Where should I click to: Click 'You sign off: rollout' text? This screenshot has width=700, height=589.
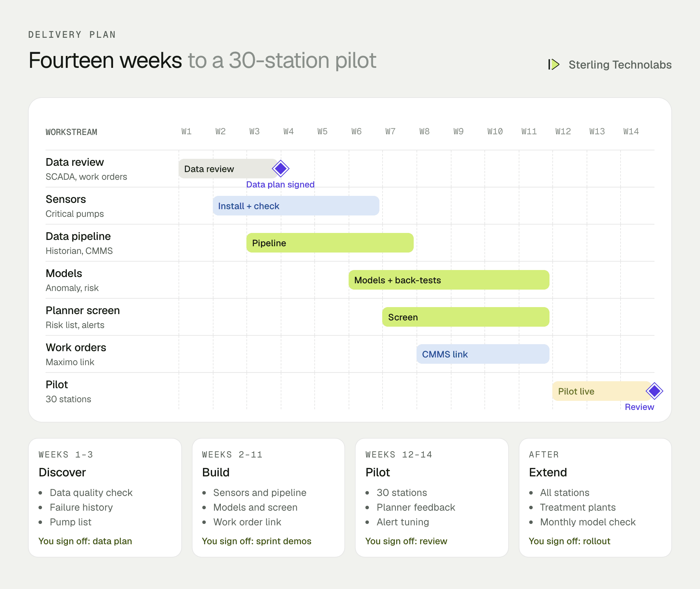(x=569, y=541)
